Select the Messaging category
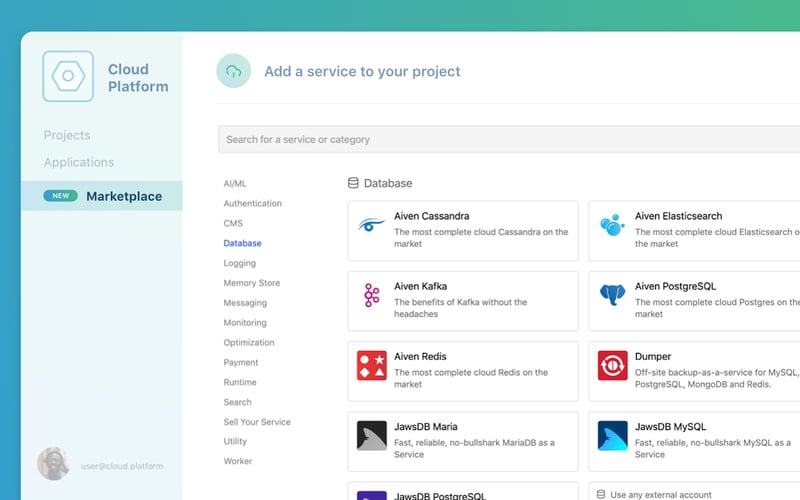Image resolution: width=800 pixels, height=500 pixels. coord(245,303)
